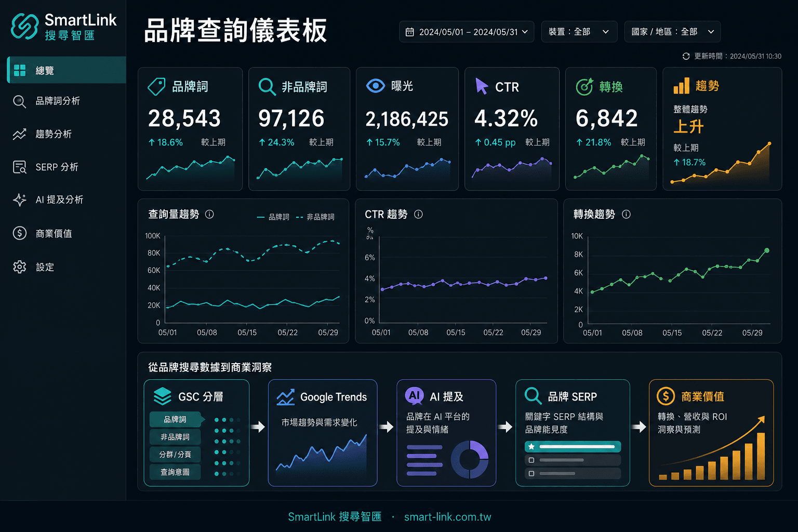
Task: Click the donut chart in AI 提及 card
Action: coord(470,460)
